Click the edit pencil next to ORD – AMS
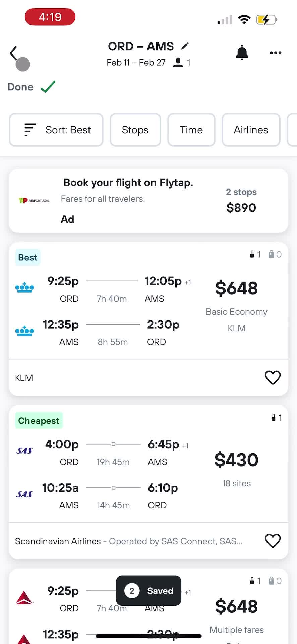 (x=185, y=45)
